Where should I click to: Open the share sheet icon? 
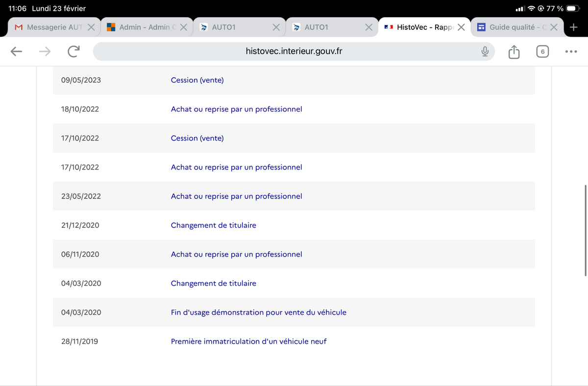click(514, 51)
